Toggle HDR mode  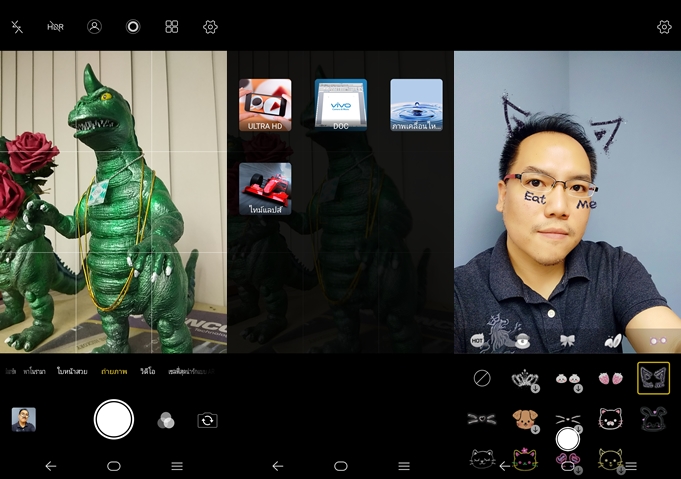tap(55, 27)
